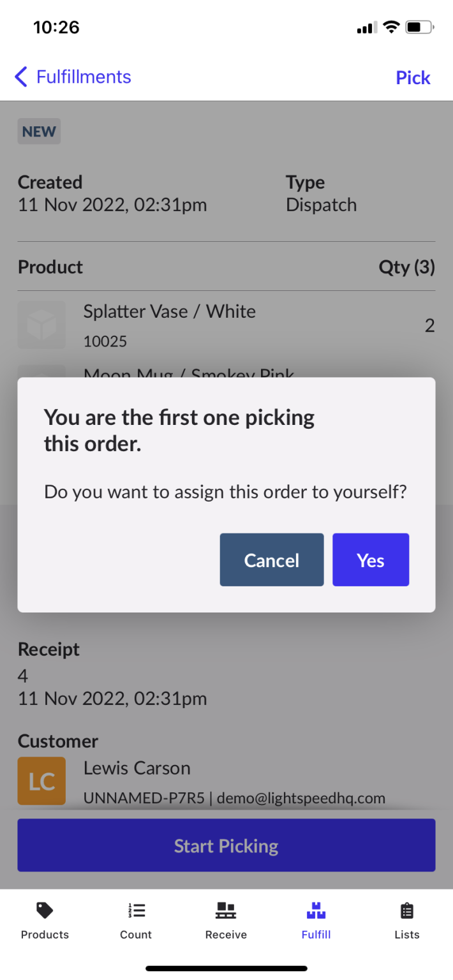Go back via the Fulfillments label
Viewport: 453px width, 980px height.
(84, 77)
